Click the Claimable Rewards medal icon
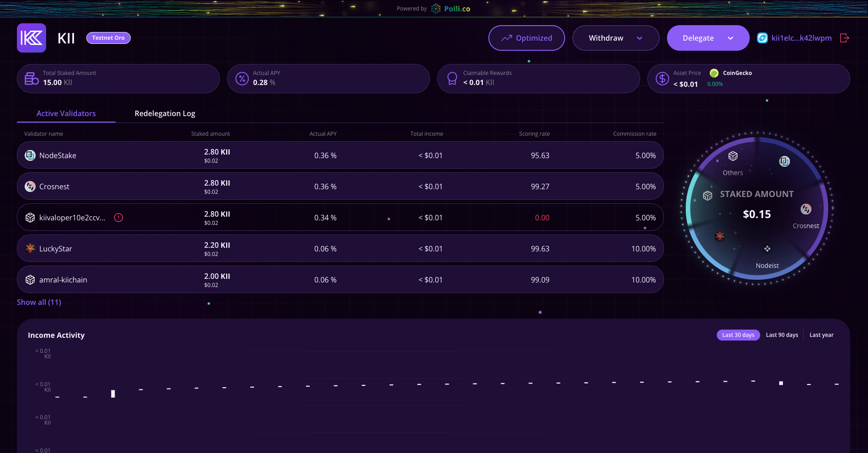868x453 pixels. click(452, 78)
